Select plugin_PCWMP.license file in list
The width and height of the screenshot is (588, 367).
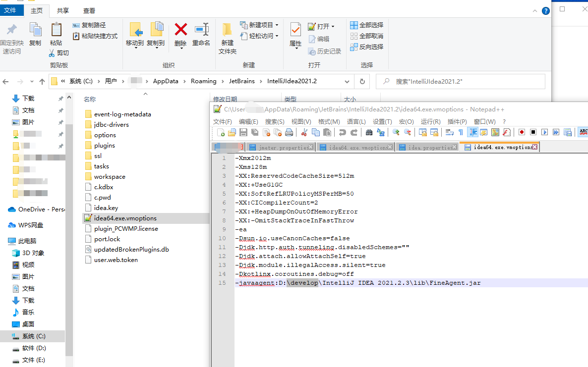tap(126, 228)
